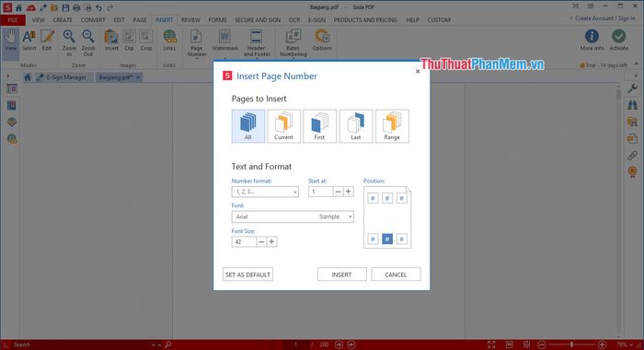
Task: Increase the Start at value
Action: (349, 192)
